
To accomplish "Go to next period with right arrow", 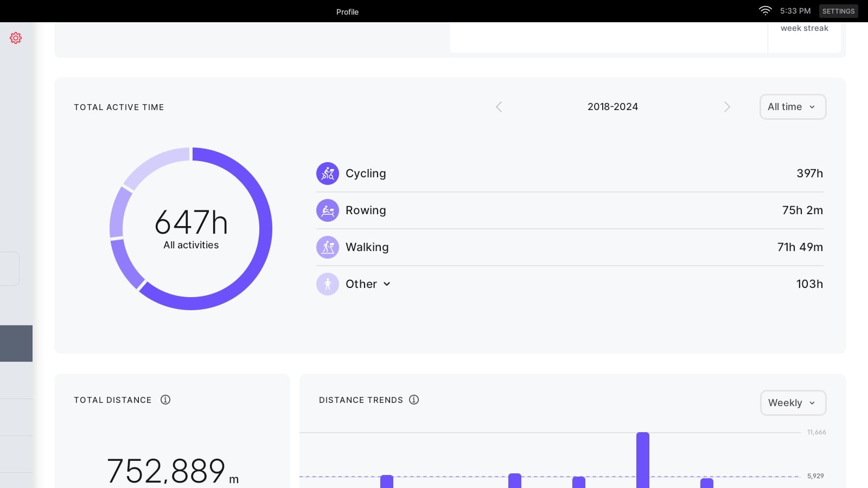I will click(x=727, y=107).
